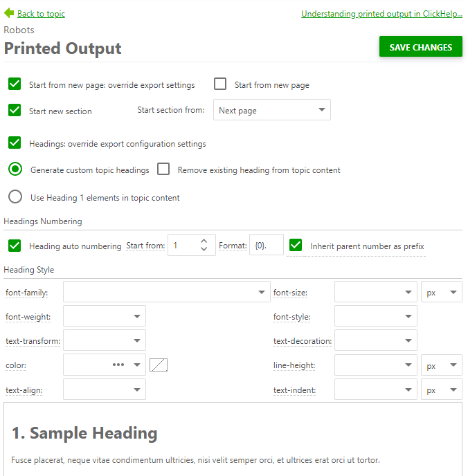Open the font-size value dropdown
The image size is (468, 476).
tap(376, 292)
